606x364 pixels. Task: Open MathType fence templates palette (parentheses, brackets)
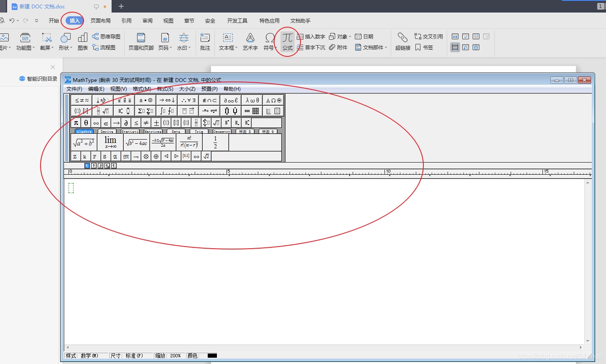click(x=81, y=111)
